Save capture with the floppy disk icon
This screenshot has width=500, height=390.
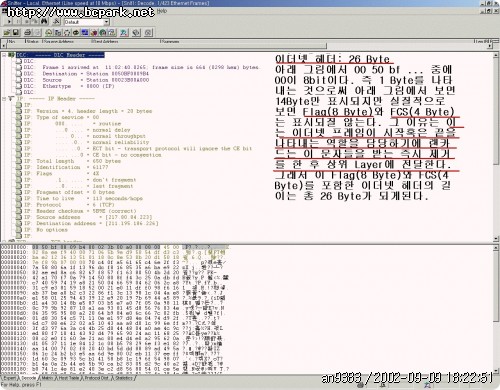click(16, 33)
